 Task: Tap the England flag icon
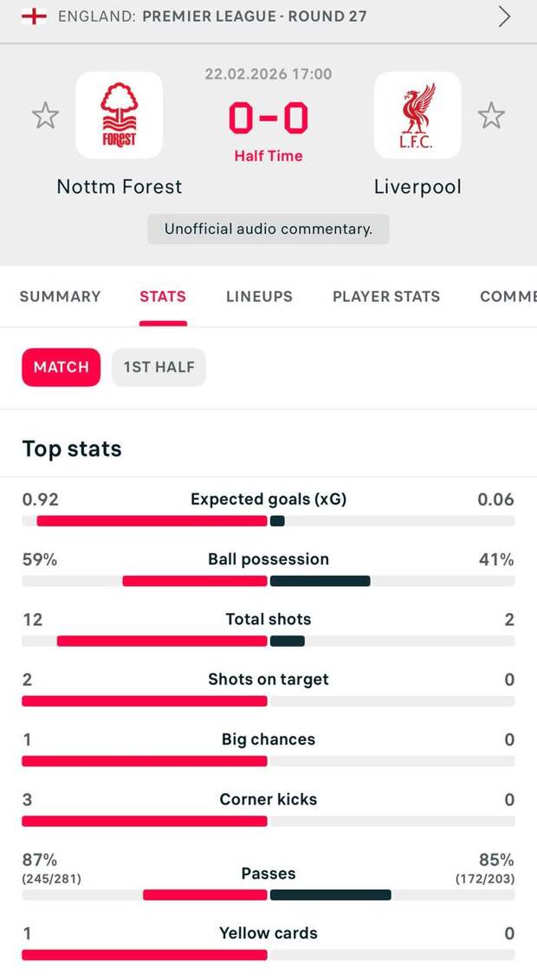click(x=34, y=16)
